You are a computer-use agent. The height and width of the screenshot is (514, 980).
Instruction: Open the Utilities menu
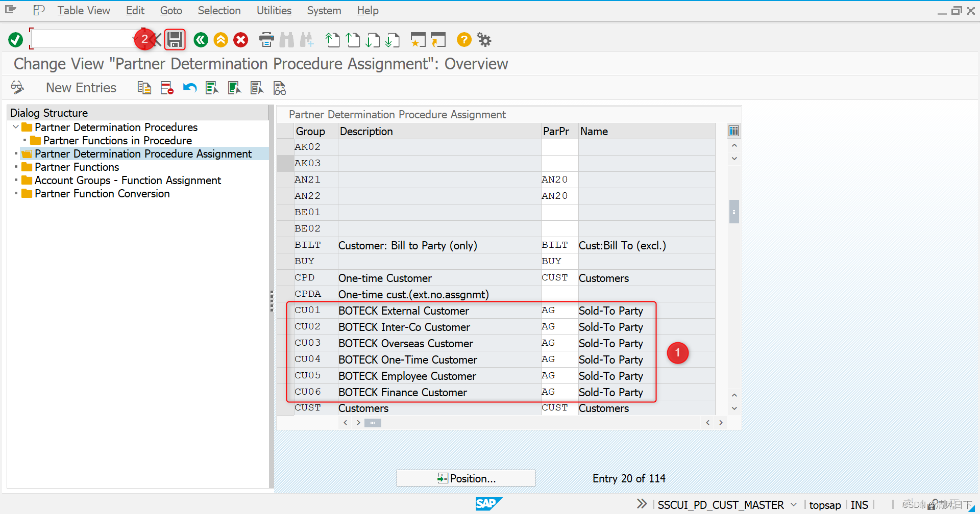click(x=274, y=10)
